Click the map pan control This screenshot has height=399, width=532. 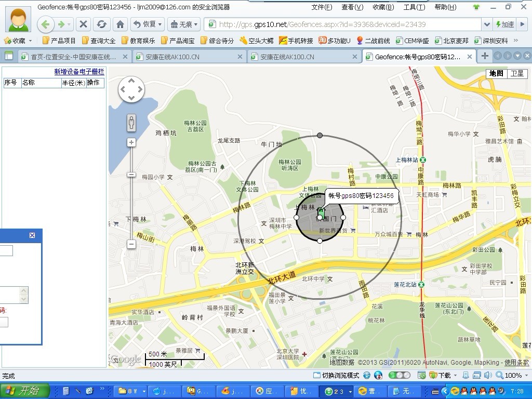point(131,89)
